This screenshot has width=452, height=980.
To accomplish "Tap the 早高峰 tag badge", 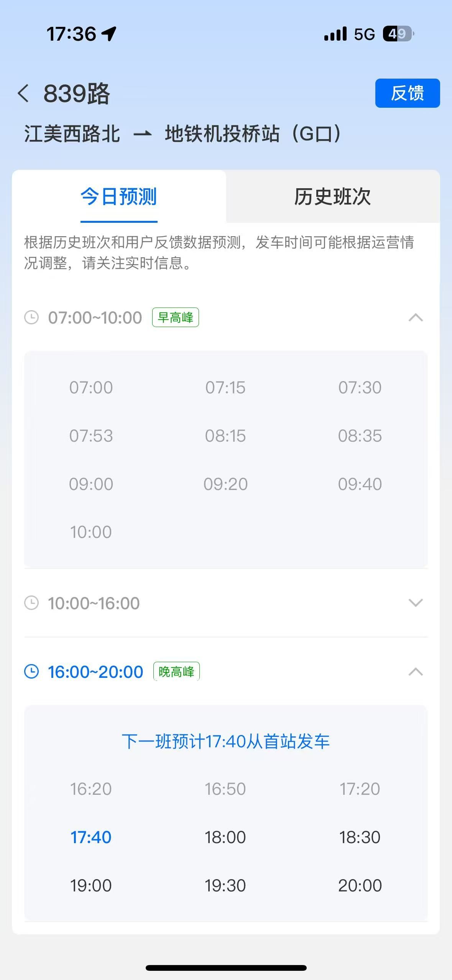I will click(x=176, y=317).
